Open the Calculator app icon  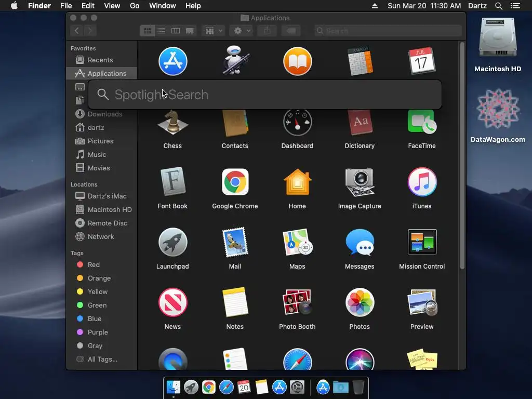[x=360, y=61]
